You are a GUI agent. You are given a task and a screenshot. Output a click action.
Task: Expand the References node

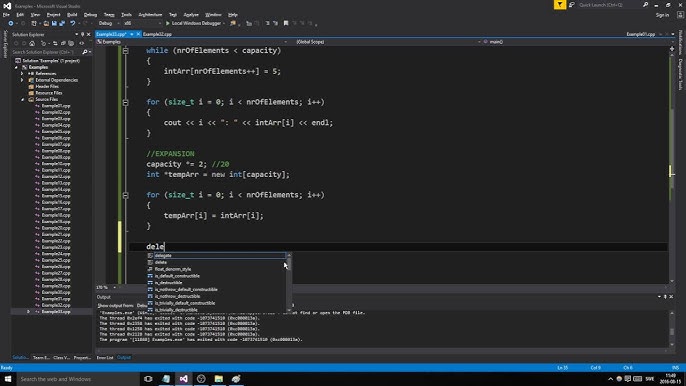pos(23,74)
